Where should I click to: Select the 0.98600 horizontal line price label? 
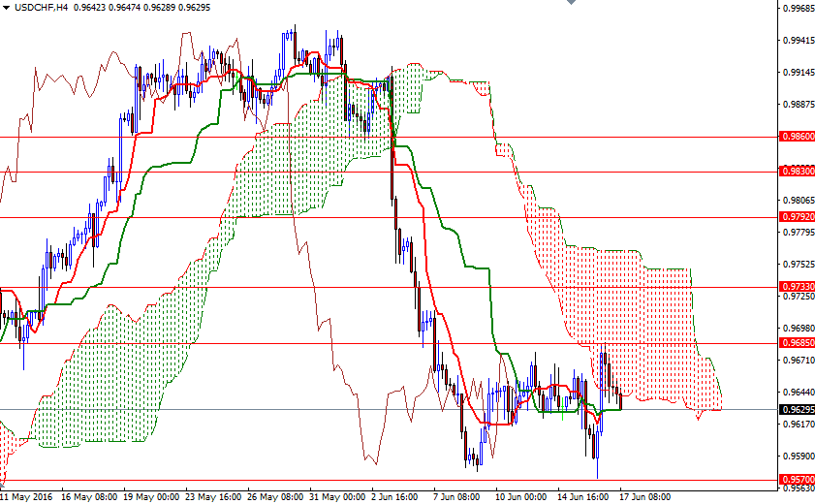point(798,137)
